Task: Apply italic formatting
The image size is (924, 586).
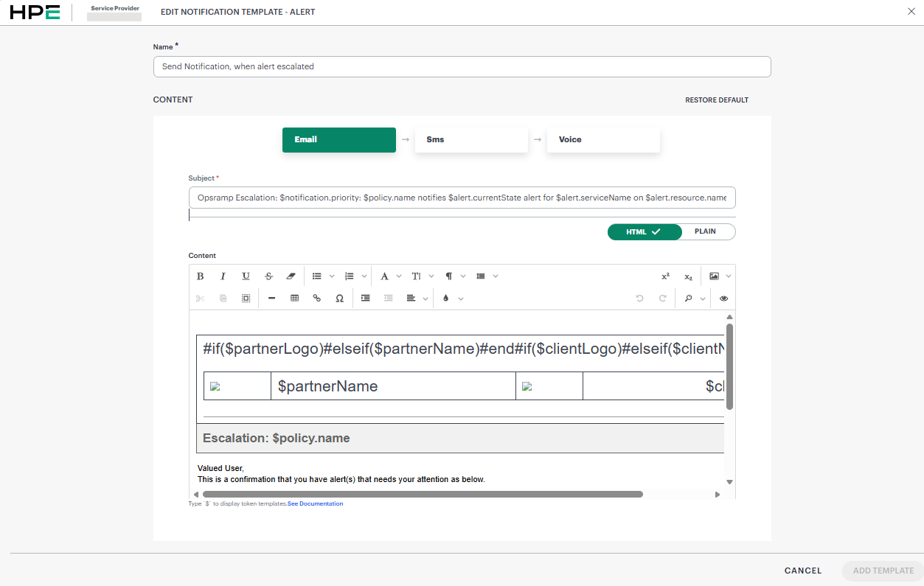Action: click(x=223, y=276)
